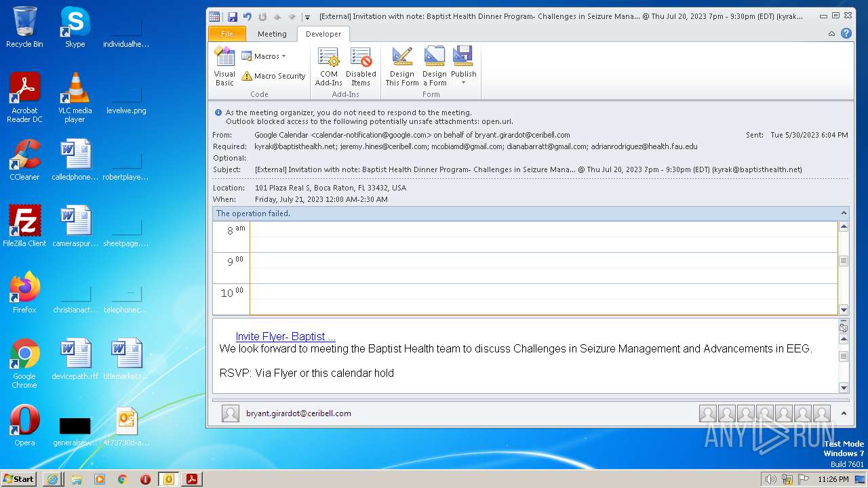Select titlemarkets Word document on desktop
The width and height of the screenshot is (868, 488).
tap(126, 359)
